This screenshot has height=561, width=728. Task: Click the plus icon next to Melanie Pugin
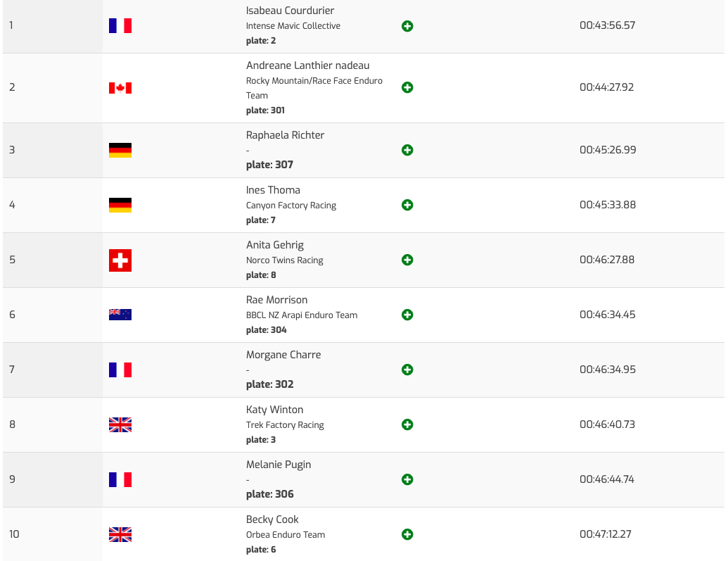[x=407, y=479]
